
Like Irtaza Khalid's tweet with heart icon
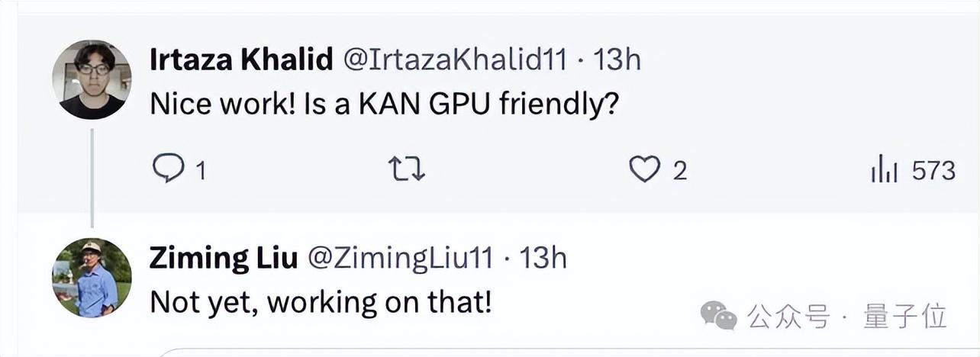pyautogui.click(x=644, y=169)
